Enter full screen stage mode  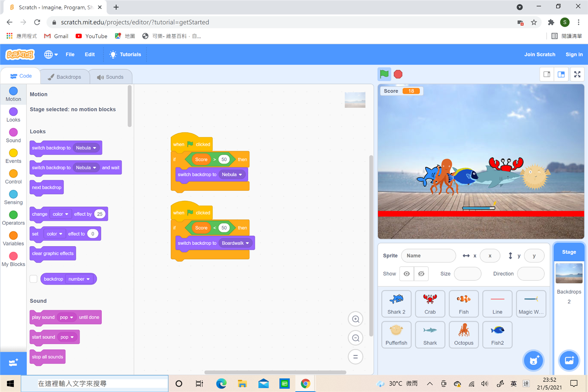(577, 74)
